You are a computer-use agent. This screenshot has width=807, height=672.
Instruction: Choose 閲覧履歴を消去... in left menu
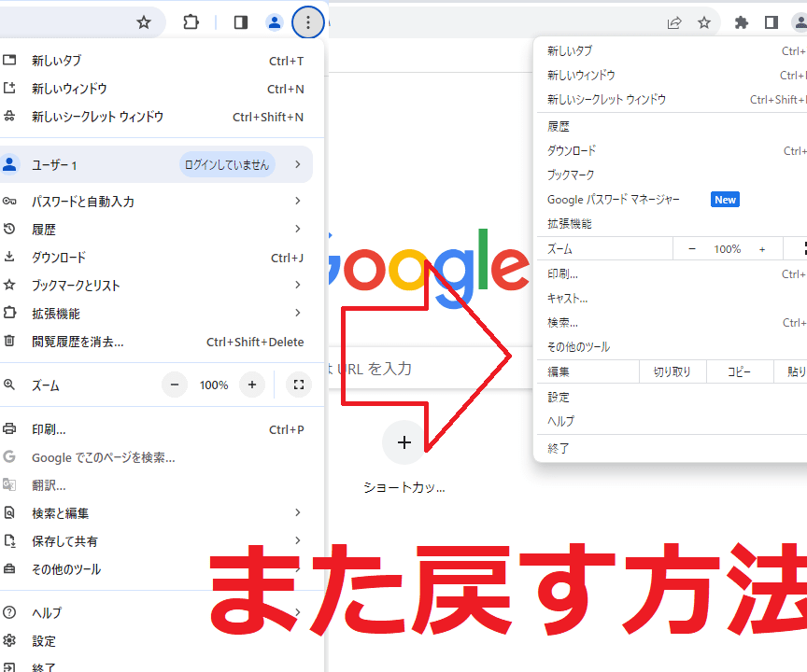[x=78, y=342]
